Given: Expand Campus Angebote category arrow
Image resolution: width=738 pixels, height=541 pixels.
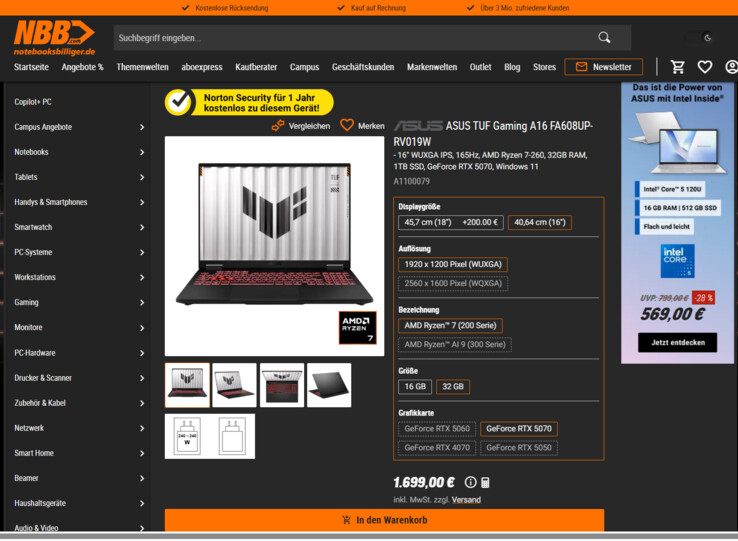Looking at the screenshot, I should [142, 127].
